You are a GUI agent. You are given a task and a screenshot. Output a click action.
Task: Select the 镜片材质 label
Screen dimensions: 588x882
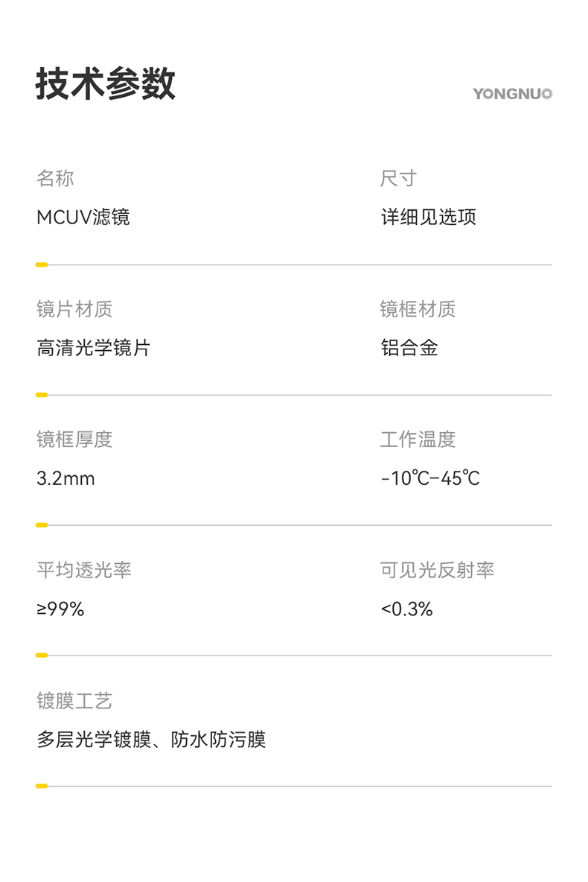pyautogui.click(x=74, y=309)
